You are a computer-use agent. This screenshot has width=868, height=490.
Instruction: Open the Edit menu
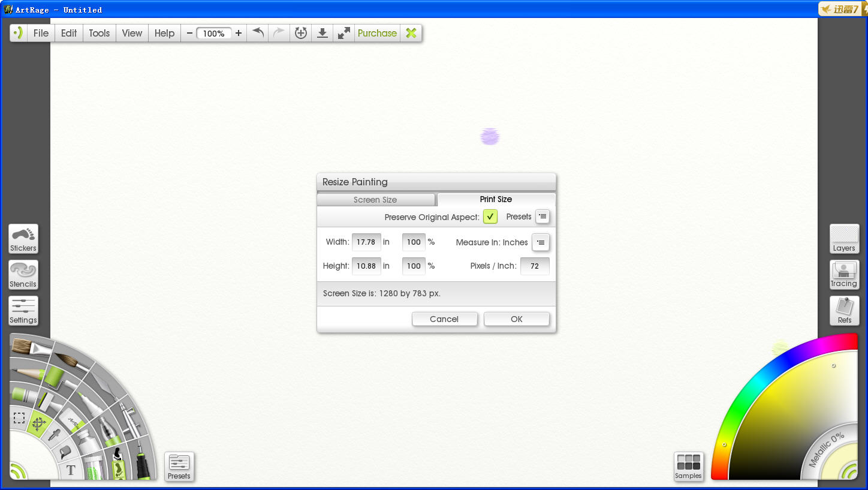coord(69,33)
